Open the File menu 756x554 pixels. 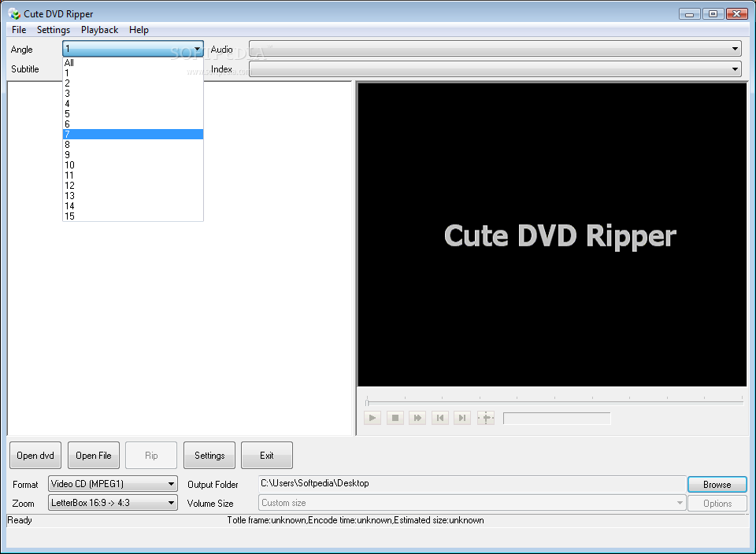coord(19,30)
